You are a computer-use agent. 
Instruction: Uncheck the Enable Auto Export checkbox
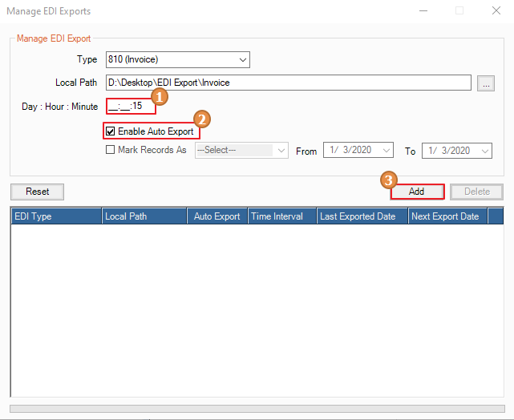111,131
